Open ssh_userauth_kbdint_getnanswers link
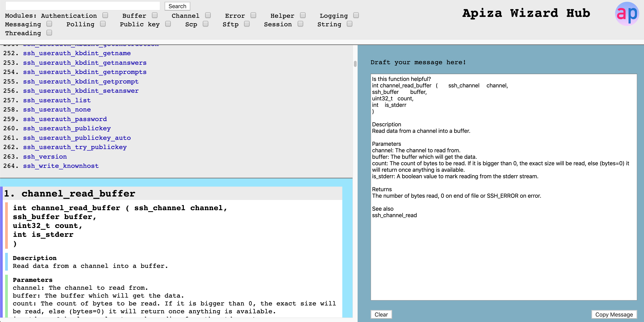This screenshot has width=644, height=322. coord(85,63)
